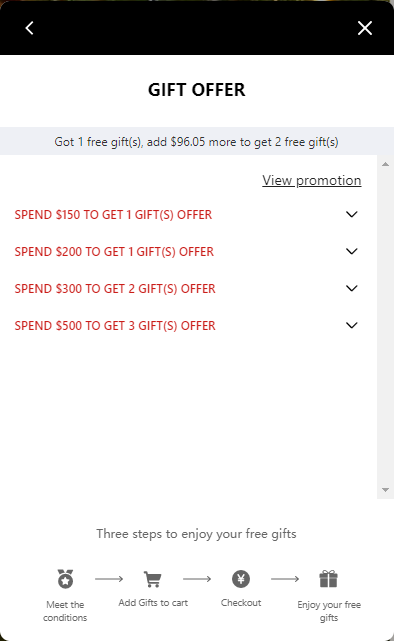Expand the Spend $150 gift offer chevron

351,214
